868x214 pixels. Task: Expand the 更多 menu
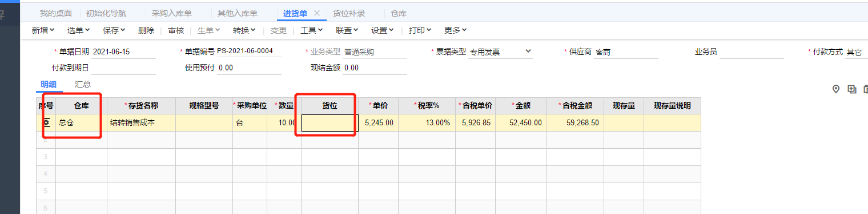(456, 30)
